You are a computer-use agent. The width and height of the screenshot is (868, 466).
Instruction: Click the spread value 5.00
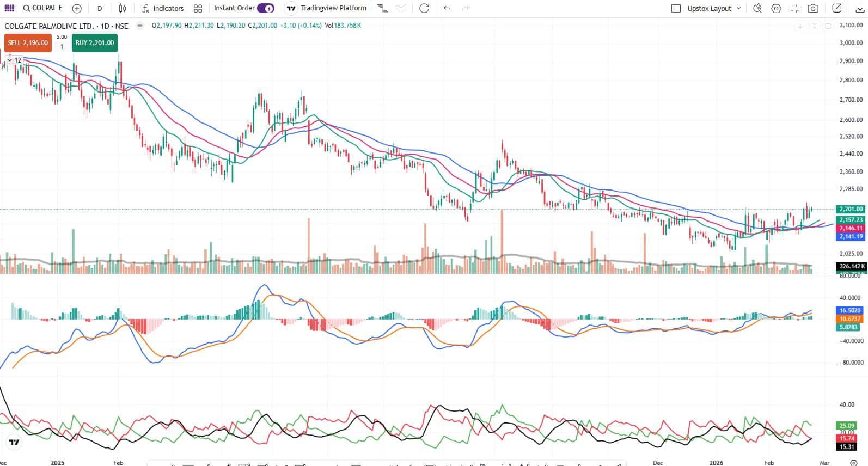click(x=62, y=37)
